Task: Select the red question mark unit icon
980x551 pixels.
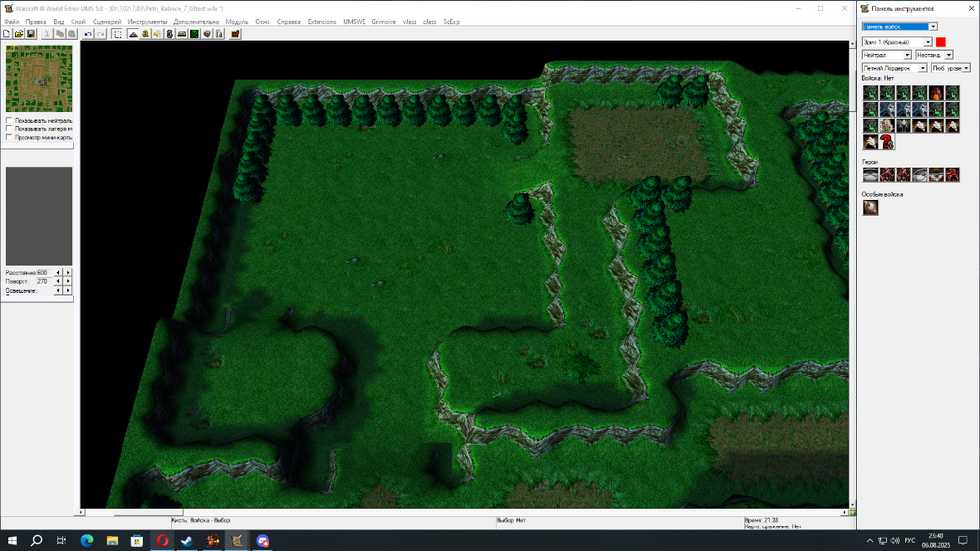Action: click(887, 142)
